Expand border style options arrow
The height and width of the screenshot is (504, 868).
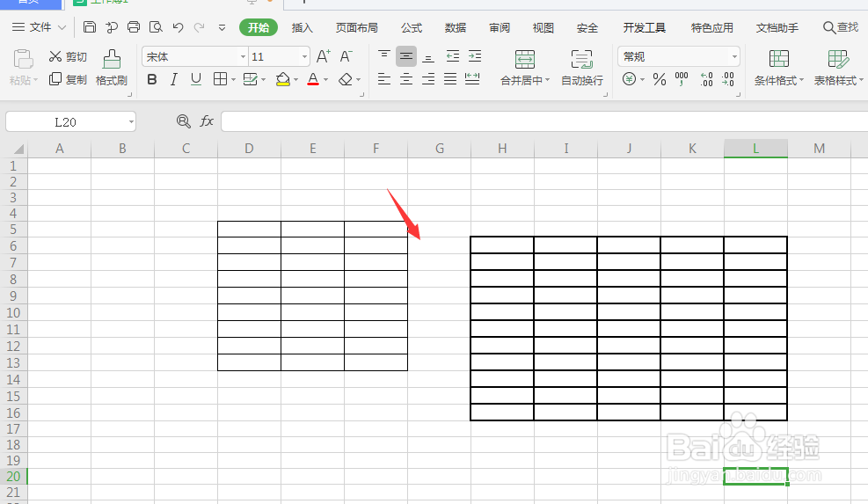coord(234,80)
